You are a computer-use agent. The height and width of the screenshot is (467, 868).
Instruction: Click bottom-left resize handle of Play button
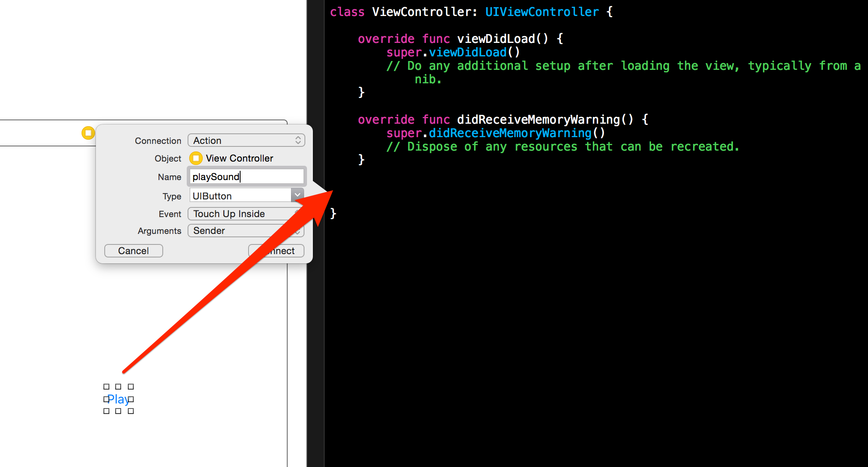point(106,411)
